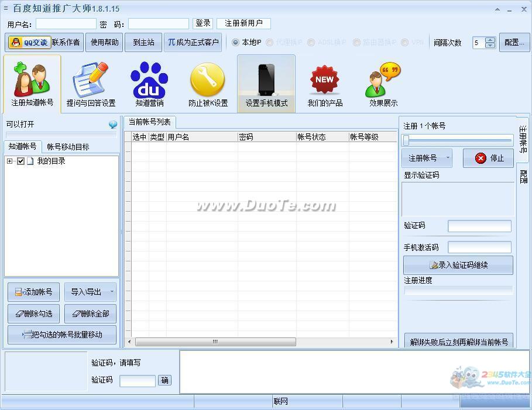Click the scroll right arrow of account list
This screenshot has height=410, width=532.
[392, 342]
